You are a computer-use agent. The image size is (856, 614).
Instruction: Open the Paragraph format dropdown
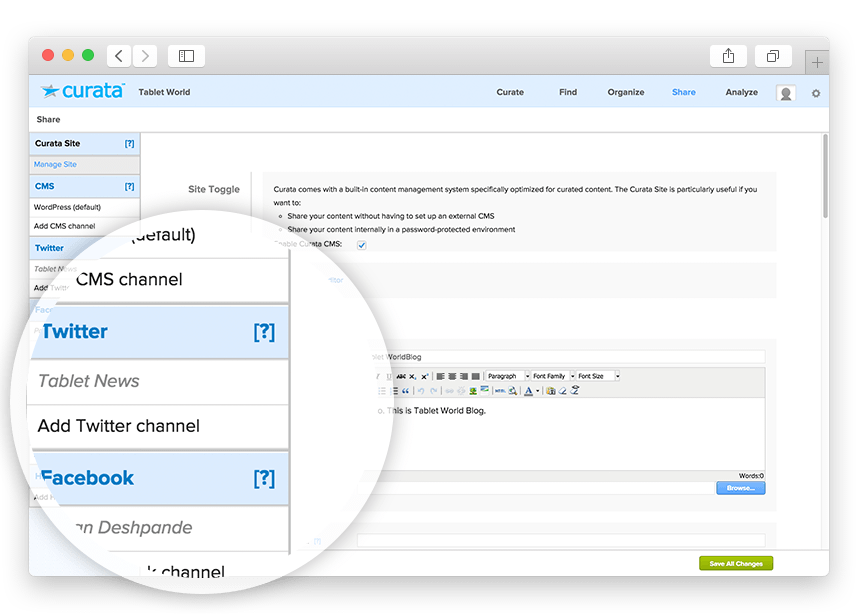pyautogui.click(x=508, y=376)
